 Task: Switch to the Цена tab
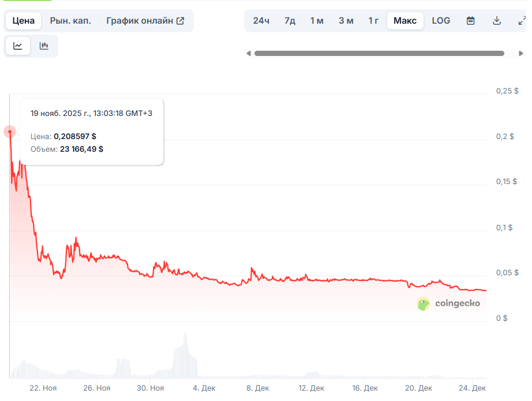(x=24, y=21)
